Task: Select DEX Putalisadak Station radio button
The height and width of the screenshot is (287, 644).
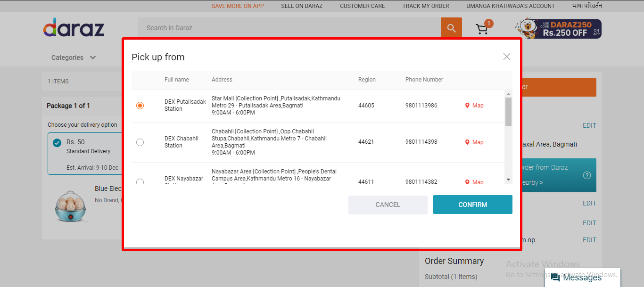Action: [x=140, y=106]
